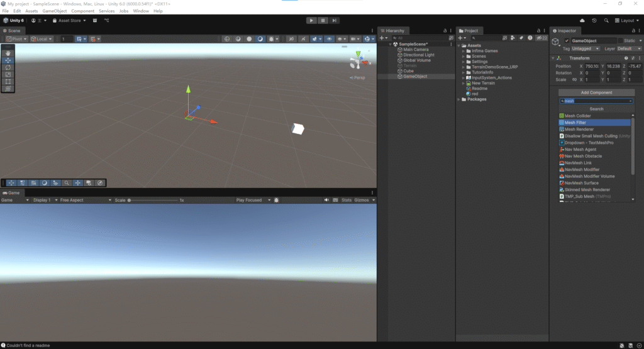Select the Hand view tool
Image resolution: width=644 pixels, height=349 pixels.
(8, 53)
